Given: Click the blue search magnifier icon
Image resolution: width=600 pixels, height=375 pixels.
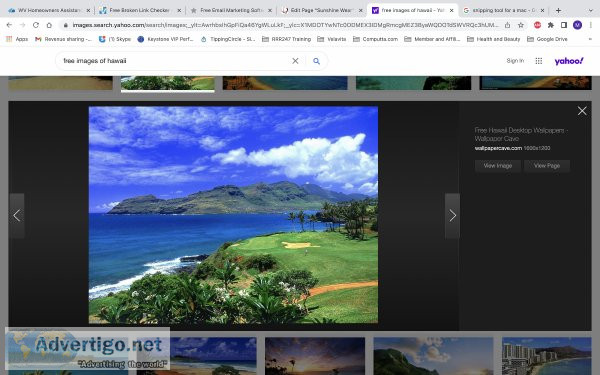Looking at the screenshot, I should tap(316, 61).
